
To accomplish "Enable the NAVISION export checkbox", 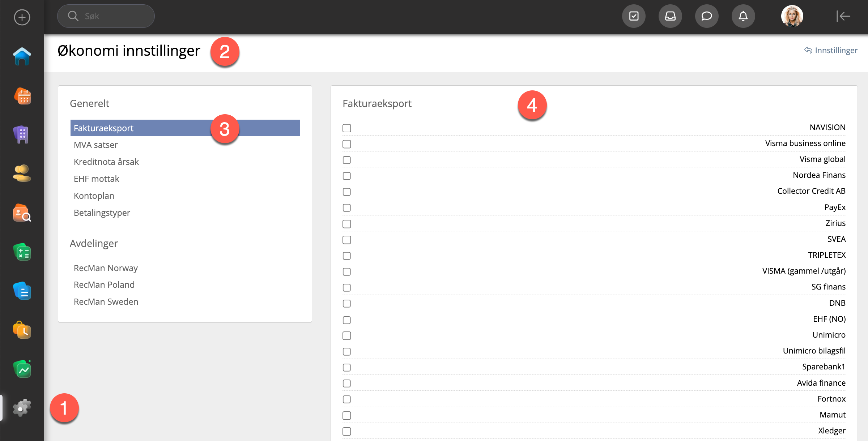I will pyautogui.click(x=346, y=128).
